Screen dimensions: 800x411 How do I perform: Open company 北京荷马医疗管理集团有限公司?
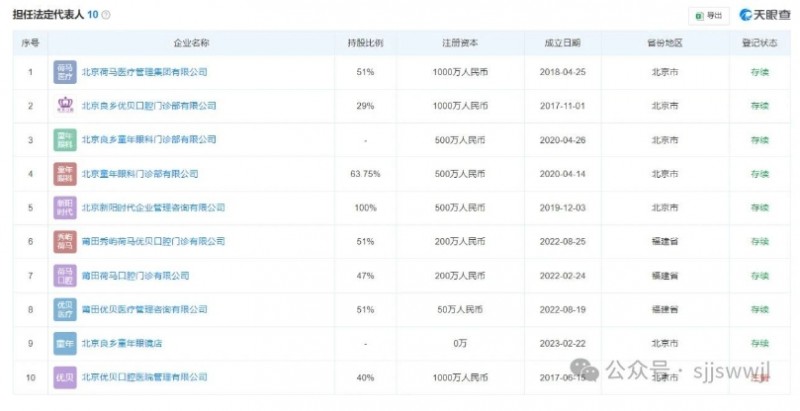(144, 72)
